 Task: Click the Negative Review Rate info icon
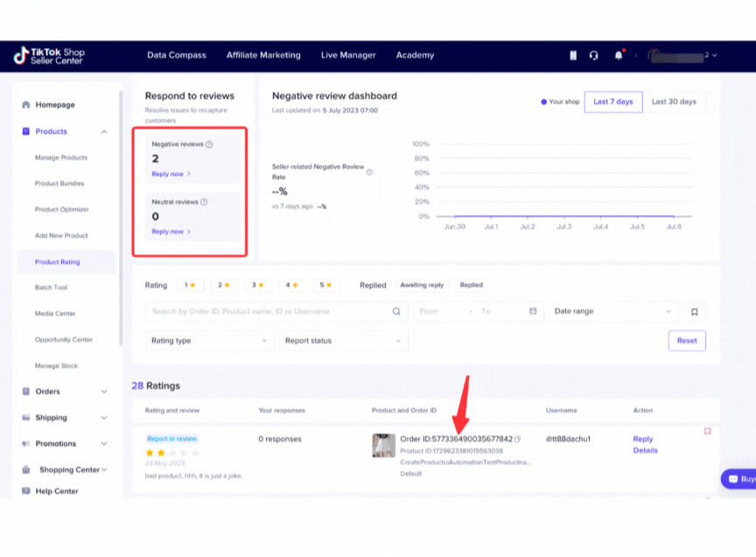(369, 172)
